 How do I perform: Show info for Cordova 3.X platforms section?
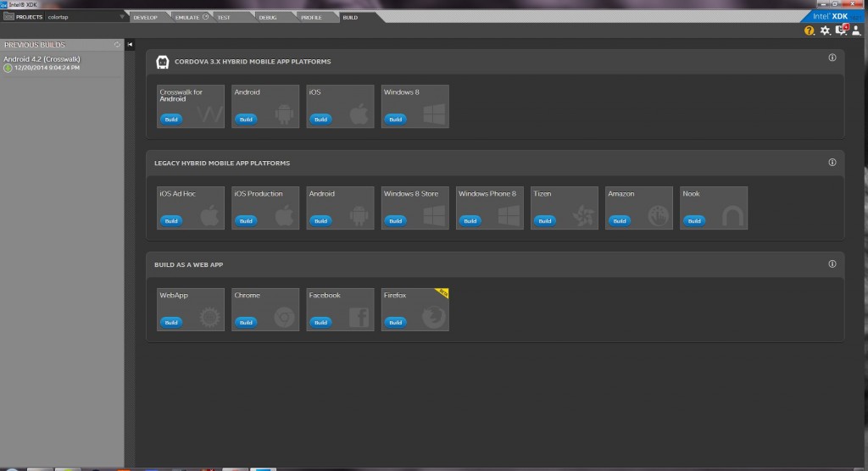[x=832, y=58]
